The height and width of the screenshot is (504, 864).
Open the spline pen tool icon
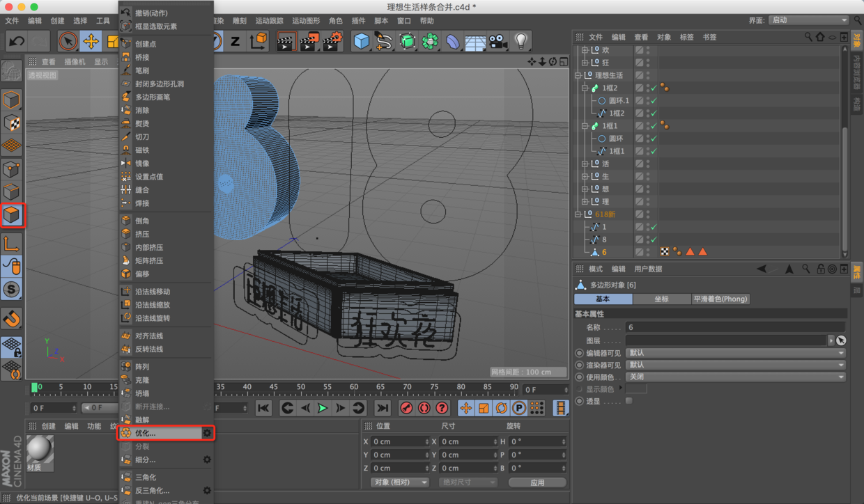tap(384, 41)
